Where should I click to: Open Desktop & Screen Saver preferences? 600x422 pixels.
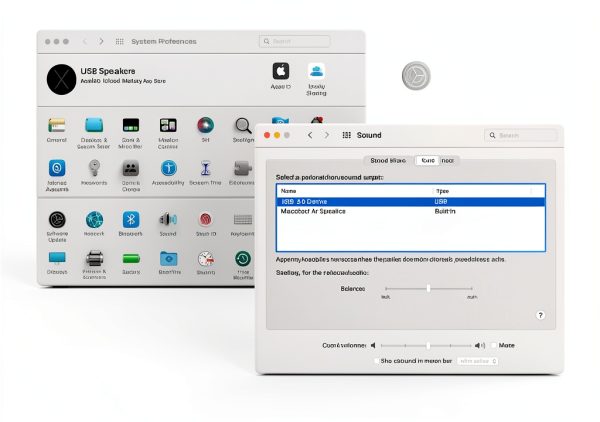pos(94,125)
